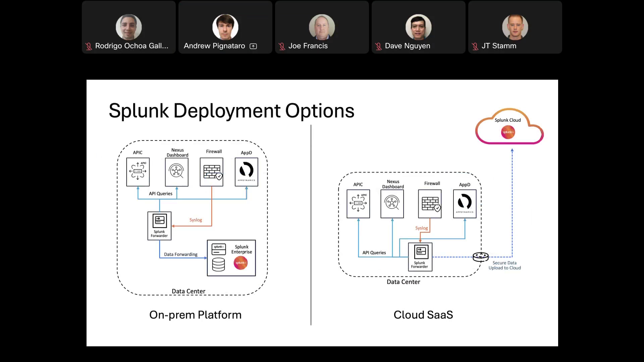The height and width of the screenshot is (362, 644).
Task: Click 'API Queries' label in on-prem diagram
Action: [161, 193]
